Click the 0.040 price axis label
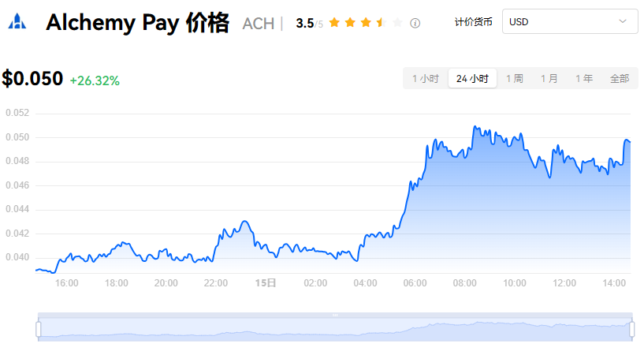The height and width of the screenshot is (355, 644). tap(17, 257)
